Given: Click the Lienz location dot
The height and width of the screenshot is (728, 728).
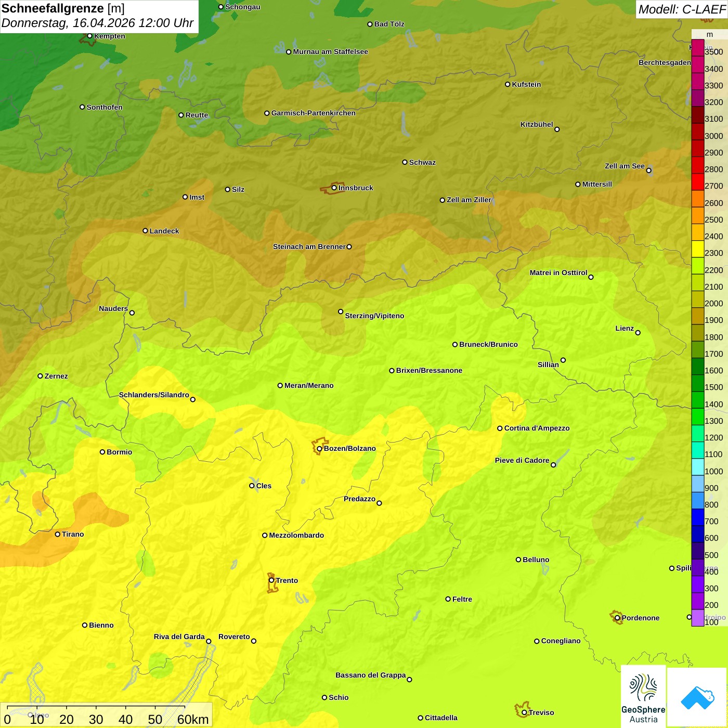Looking at the screenshot, I should (x=638, y=333).
